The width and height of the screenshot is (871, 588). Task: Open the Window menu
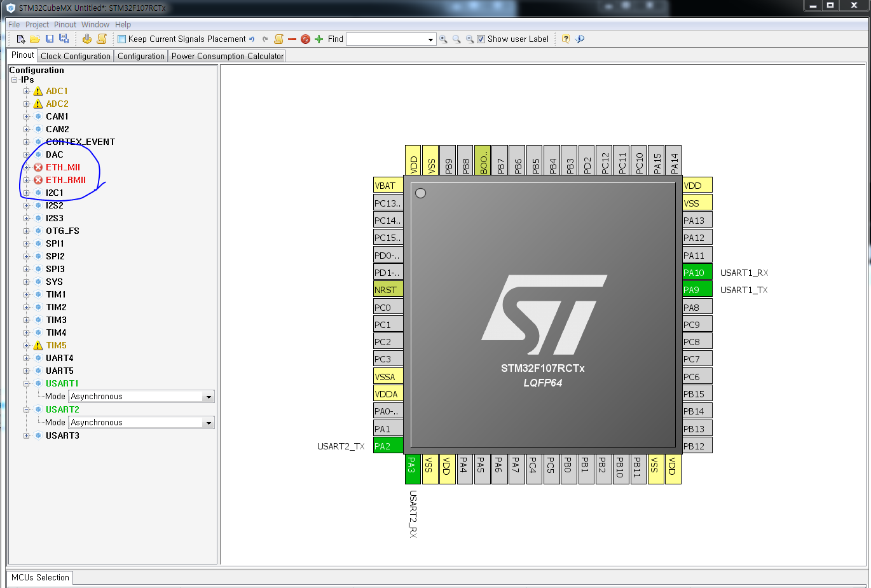tap(95, 25)
